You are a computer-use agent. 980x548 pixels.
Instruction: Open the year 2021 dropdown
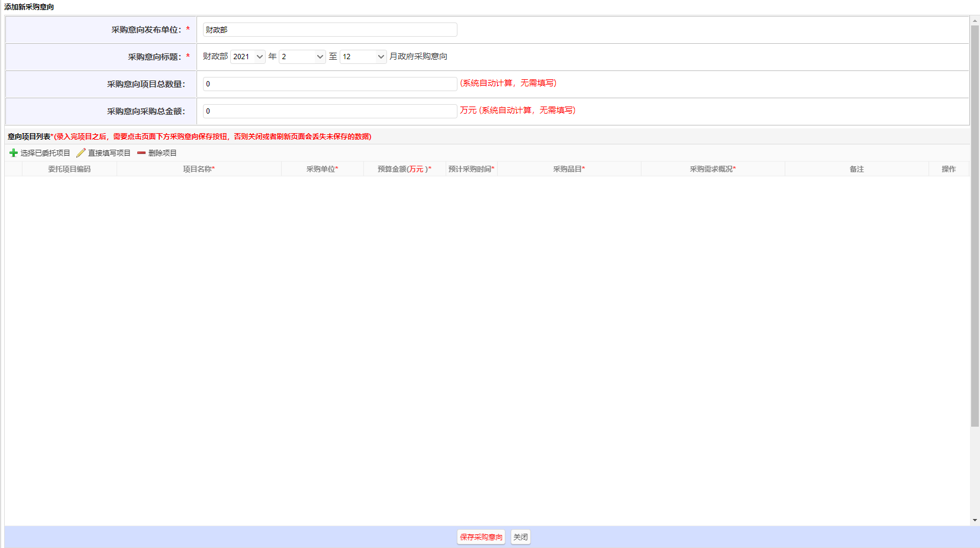click(x=247, y=57)
